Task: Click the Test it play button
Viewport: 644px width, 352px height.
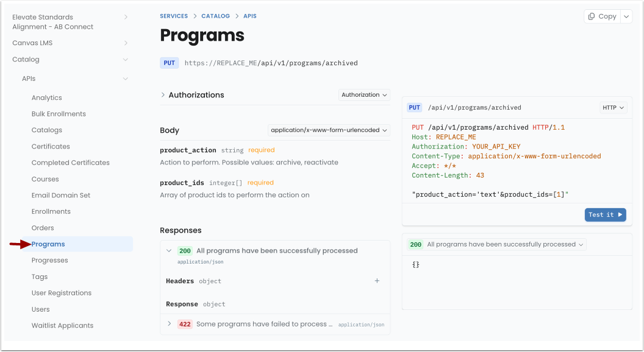Action: click(606, 214)
